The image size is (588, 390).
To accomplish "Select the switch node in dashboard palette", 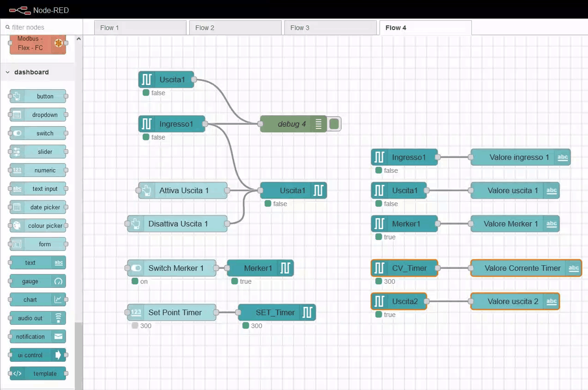I will 37,133.
